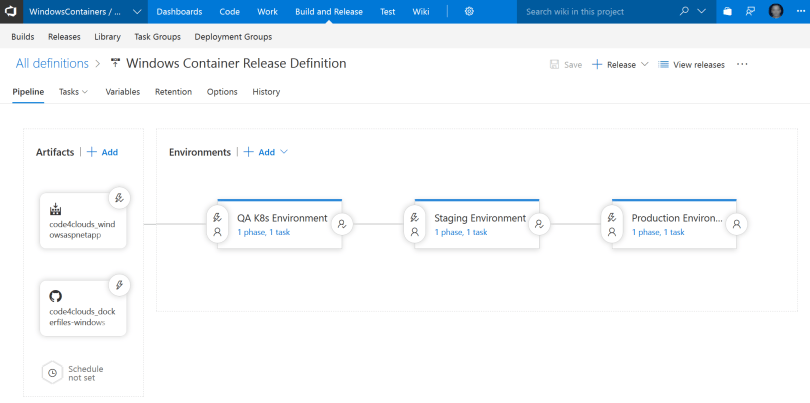Open post-deployment conditions of Staging Environment

[539, 224]
